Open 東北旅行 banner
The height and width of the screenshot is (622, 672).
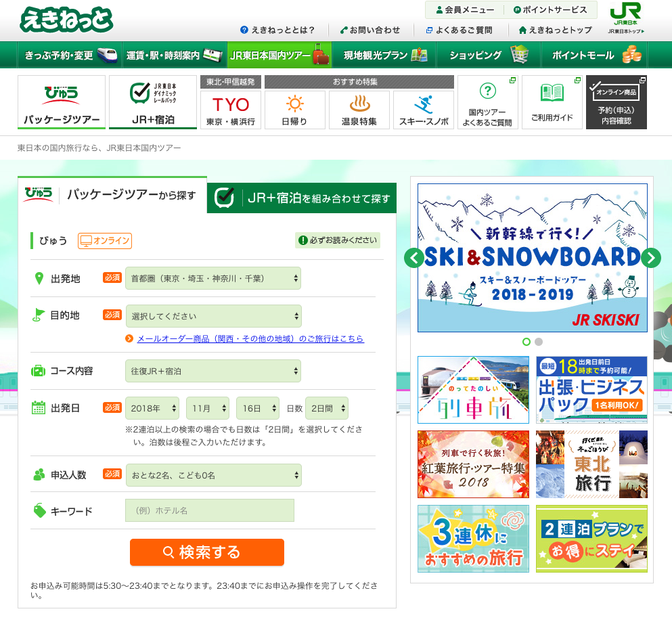point(591,464)
